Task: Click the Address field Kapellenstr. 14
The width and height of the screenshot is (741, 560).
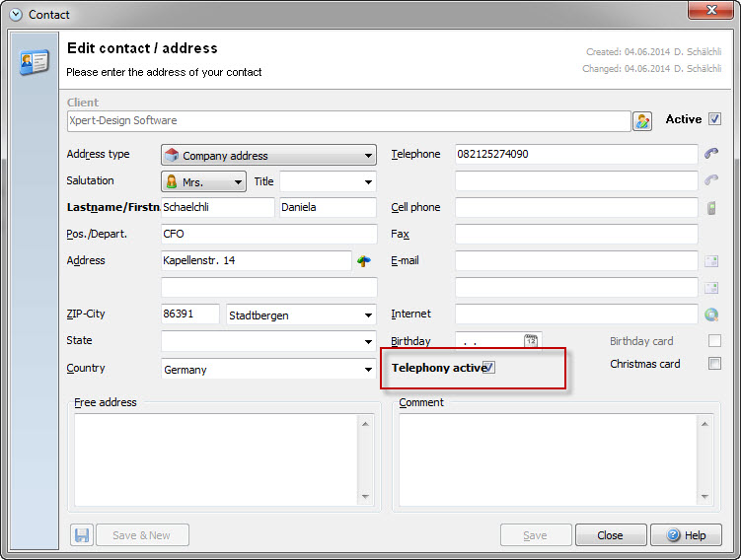Action: point(257,260)
